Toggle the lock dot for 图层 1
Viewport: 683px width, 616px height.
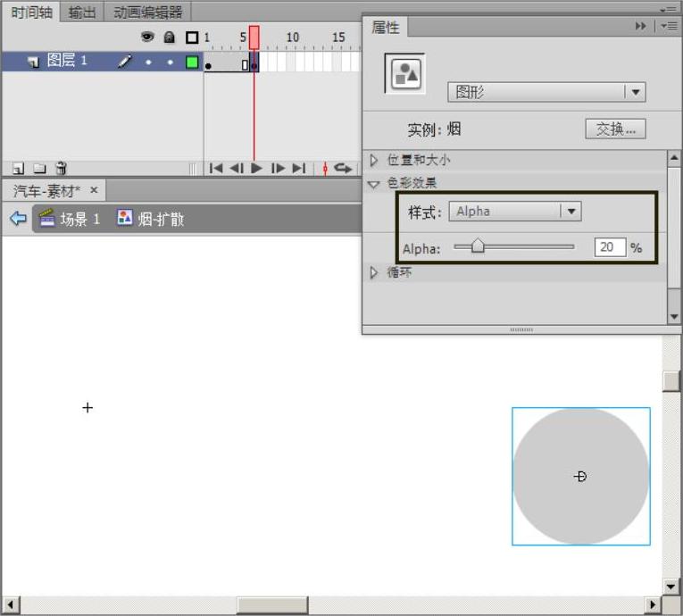[170, 62]
